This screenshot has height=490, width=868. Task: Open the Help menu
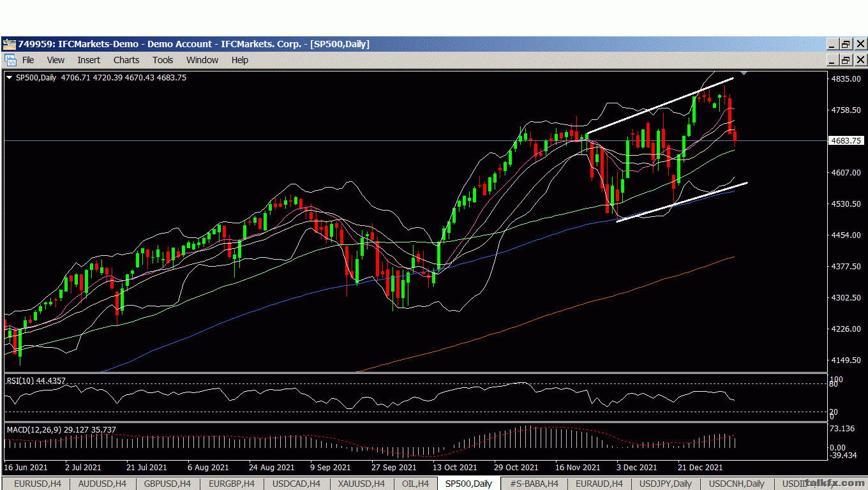240,60
